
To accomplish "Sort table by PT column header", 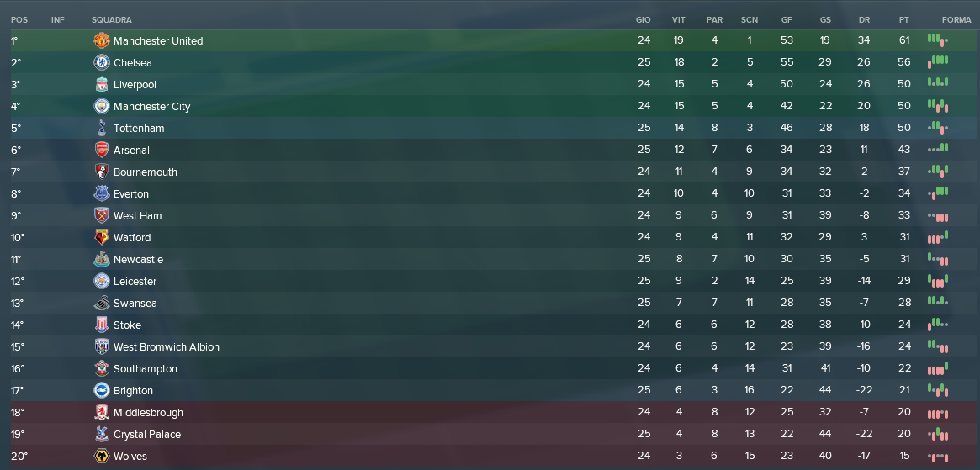I will click(x=903, y=20).
